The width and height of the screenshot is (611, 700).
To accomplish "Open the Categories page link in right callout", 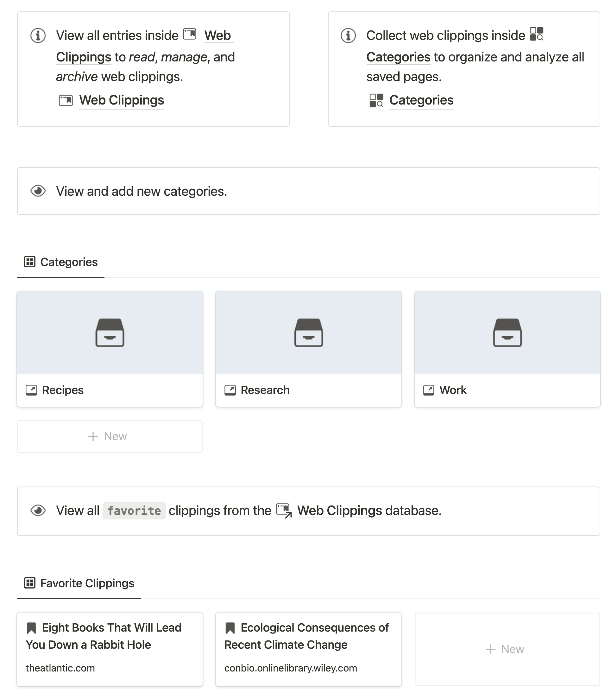I will click(x=421, y=100).
